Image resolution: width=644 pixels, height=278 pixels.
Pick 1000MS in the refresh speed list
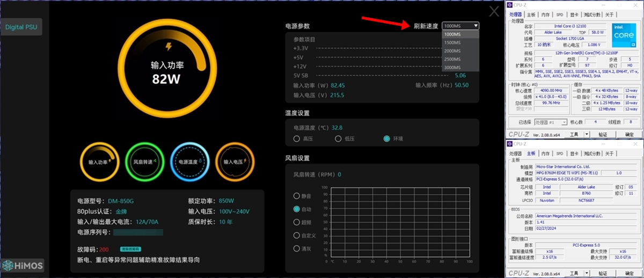[x=460, y=34]
